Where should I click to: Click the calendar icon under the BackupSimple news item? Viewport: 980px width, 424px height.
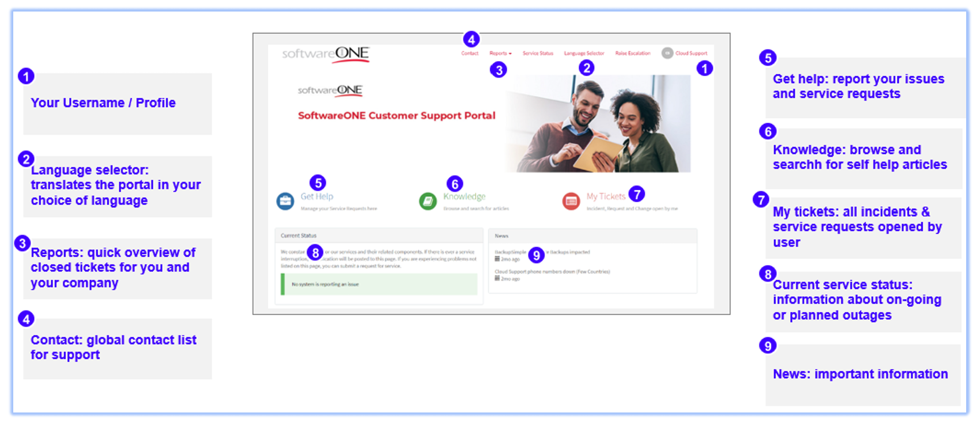(x=497, y=259)
